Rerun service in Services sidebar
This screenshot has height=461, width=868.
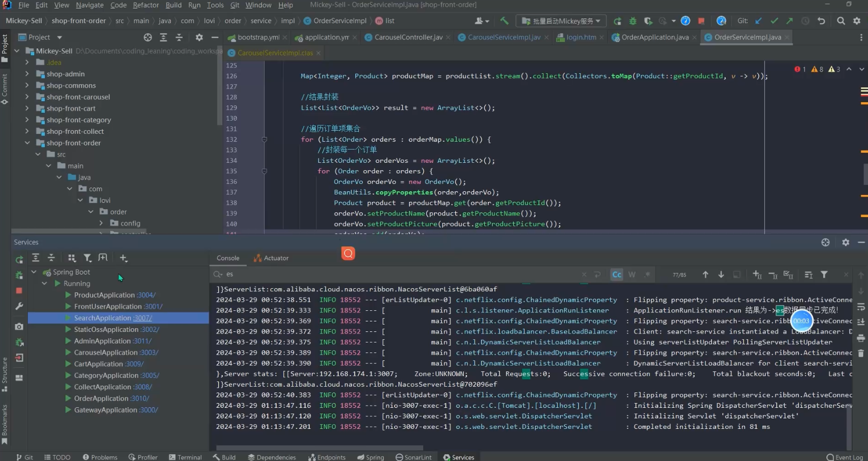click(19, 260)
